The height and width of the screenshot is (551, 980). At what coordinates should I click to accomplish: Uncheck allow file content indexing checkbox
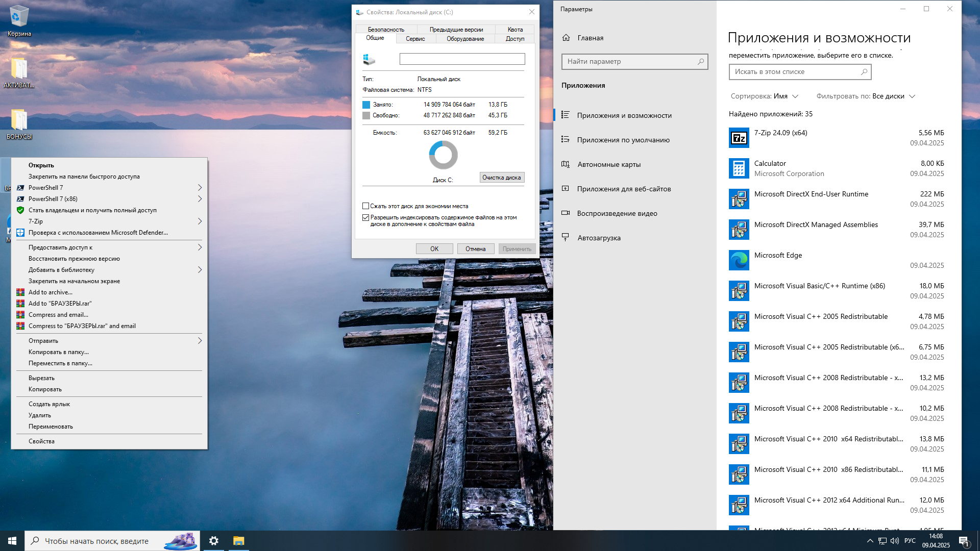coord(365,217)
